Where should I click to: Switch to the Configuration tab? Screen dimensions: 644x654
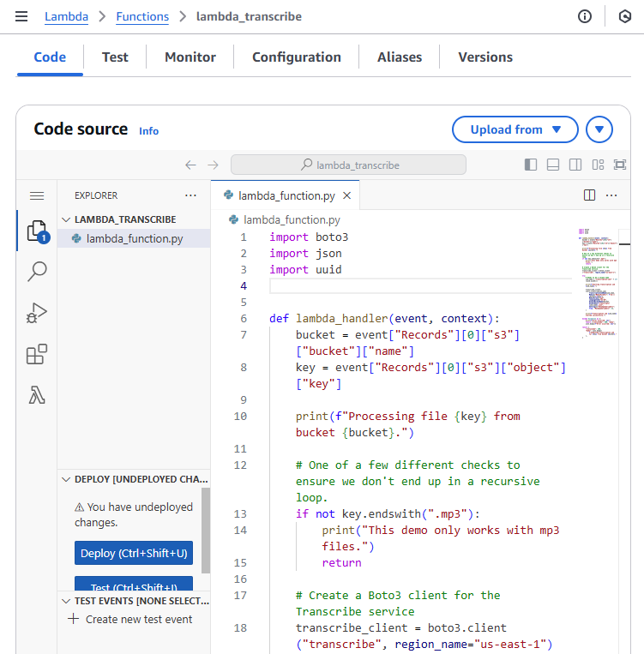click(296, 57)
